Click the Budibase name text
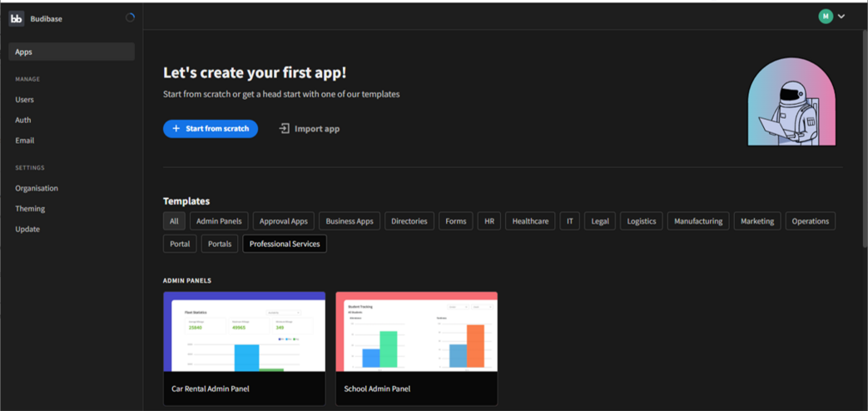 (46, 19)
